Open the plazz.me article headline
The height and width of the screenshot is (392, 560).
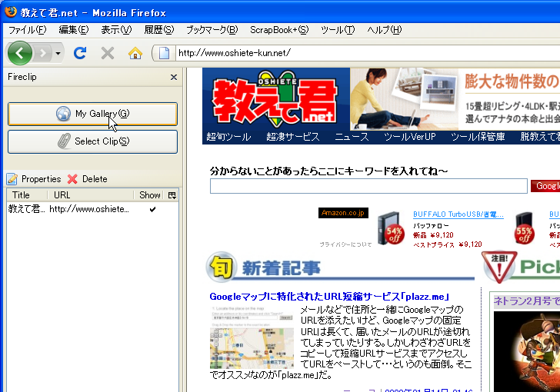pyautogui.click(x=329, y=297)
